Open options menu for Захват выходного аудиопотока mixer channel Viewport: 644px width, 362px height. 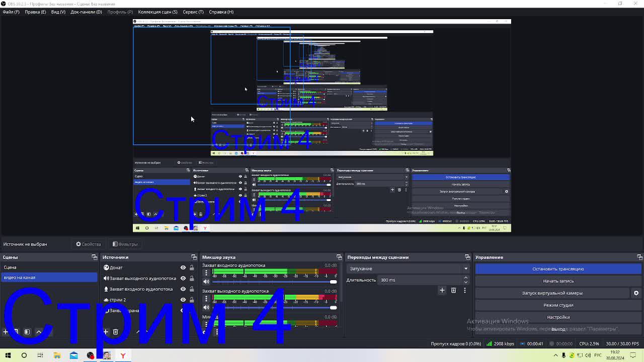point(206,298)
